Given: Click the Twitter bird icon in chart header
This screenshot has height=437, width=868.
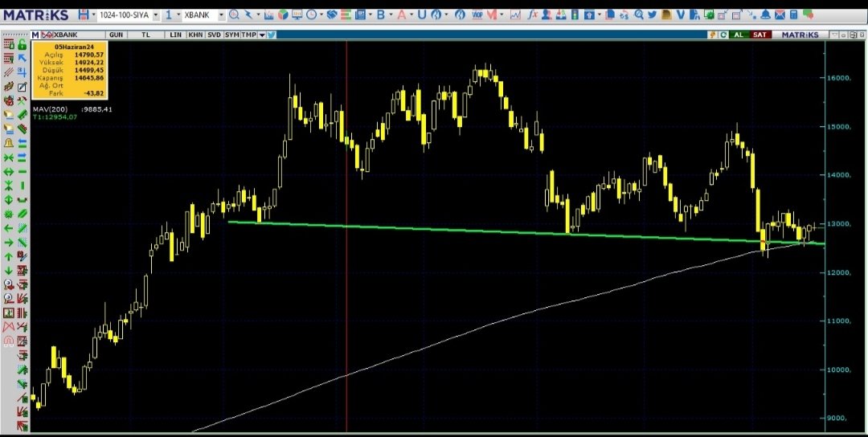Looking at the screenshot, I should click(x=272, y=35).
